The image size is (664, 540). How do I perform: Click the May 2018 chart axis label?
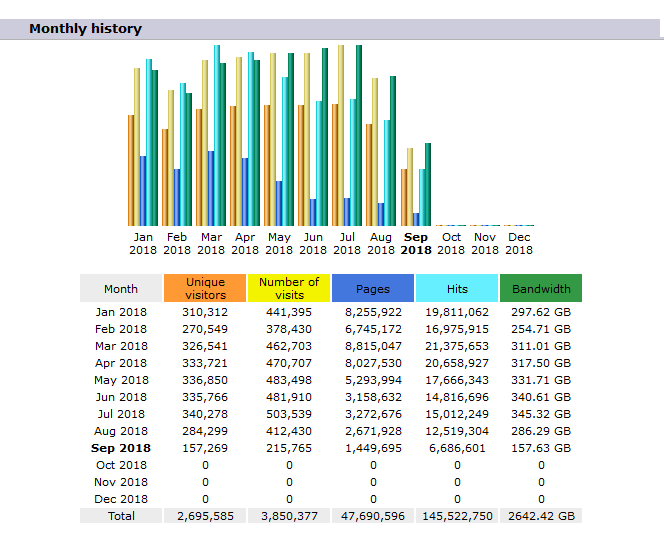point(279,244)
